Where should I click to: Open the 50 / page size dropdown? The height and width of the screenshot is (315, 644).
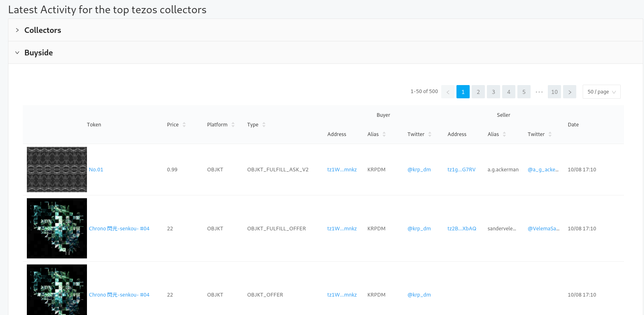click(601, 92)
